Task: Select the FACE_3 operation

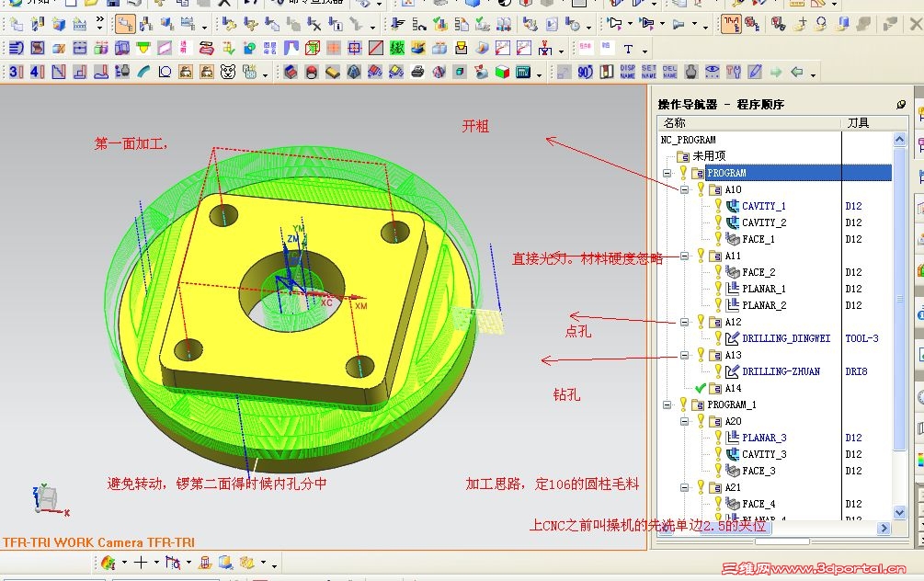Action: point(758,471)
